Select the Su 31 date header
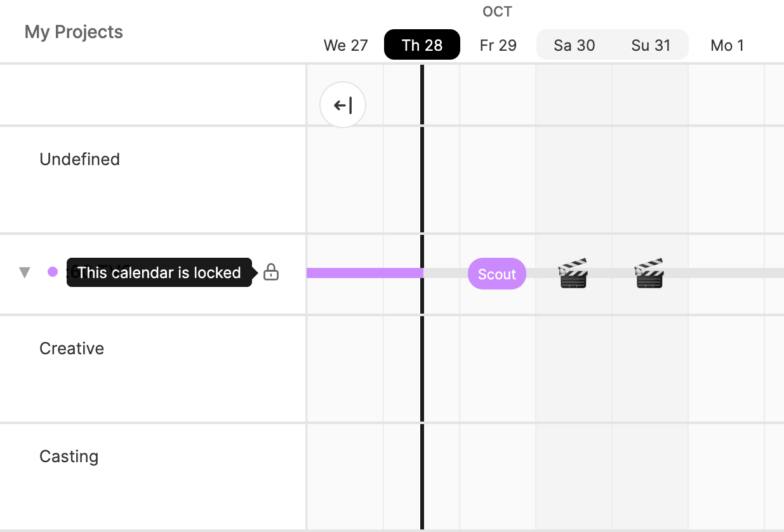Screen dimensions: 784x532 pos(651,45)
